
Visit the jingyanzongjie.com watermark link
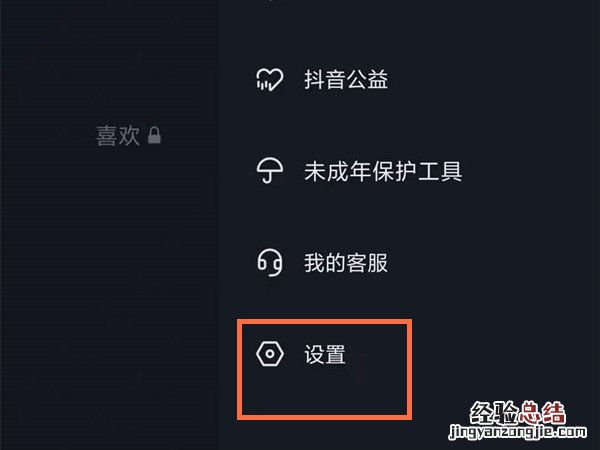click(517, 432)
